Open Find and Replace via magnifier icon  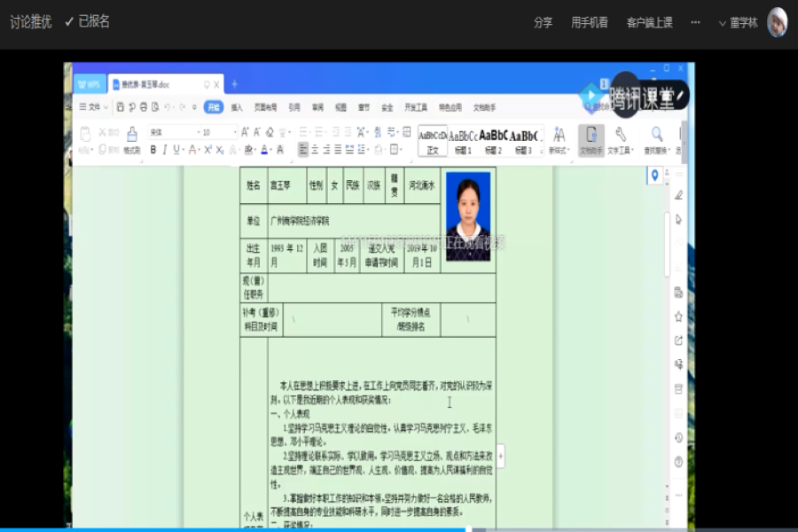pos(656,135)
